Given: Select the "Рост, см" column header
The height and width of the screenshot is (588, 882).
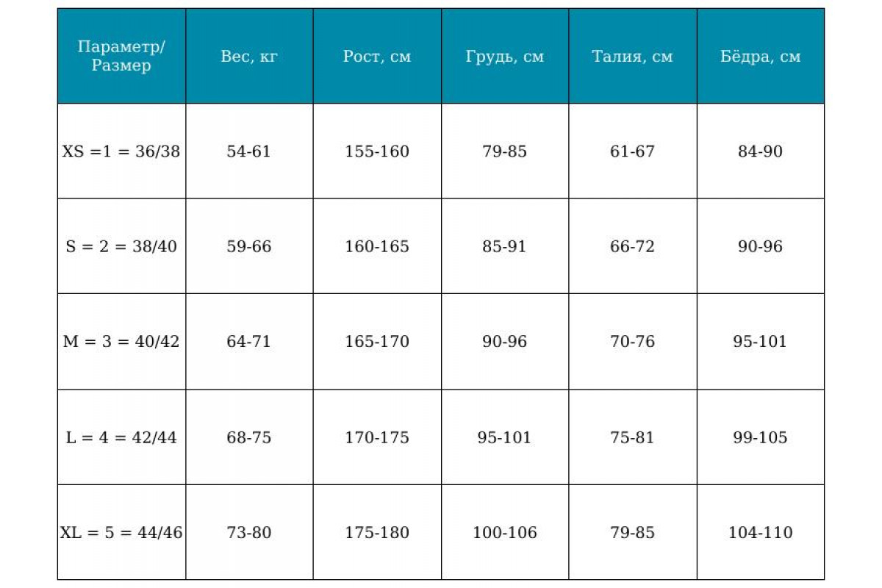Looking at the screenshot, I should click(377, 57).
